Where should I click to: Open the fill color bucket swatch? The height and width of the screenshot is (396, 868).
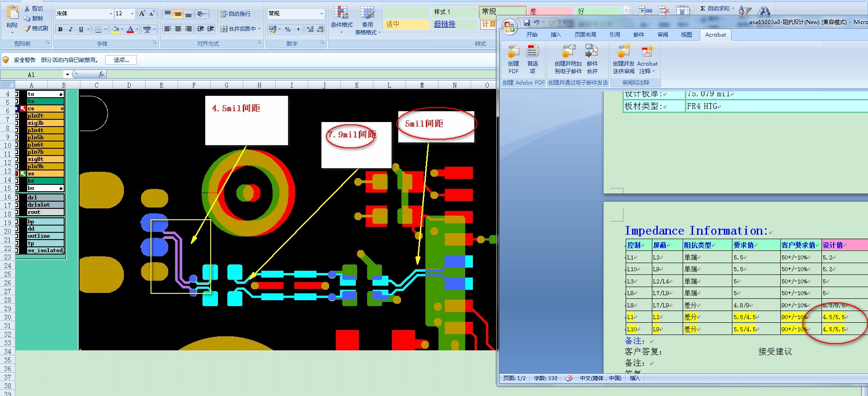pyautogui.click(x=115, y=29)
